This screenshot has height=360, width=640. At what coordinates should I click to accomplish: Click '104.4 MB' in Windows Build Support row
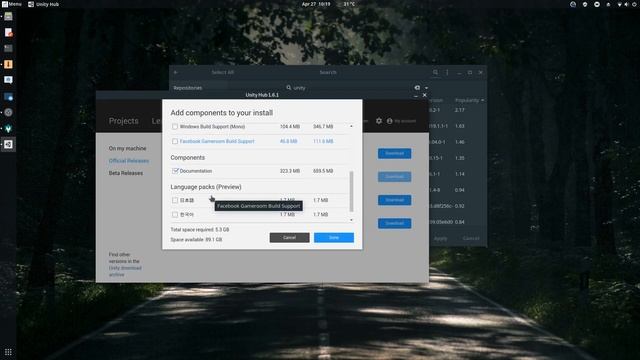(x=290, y=127)
